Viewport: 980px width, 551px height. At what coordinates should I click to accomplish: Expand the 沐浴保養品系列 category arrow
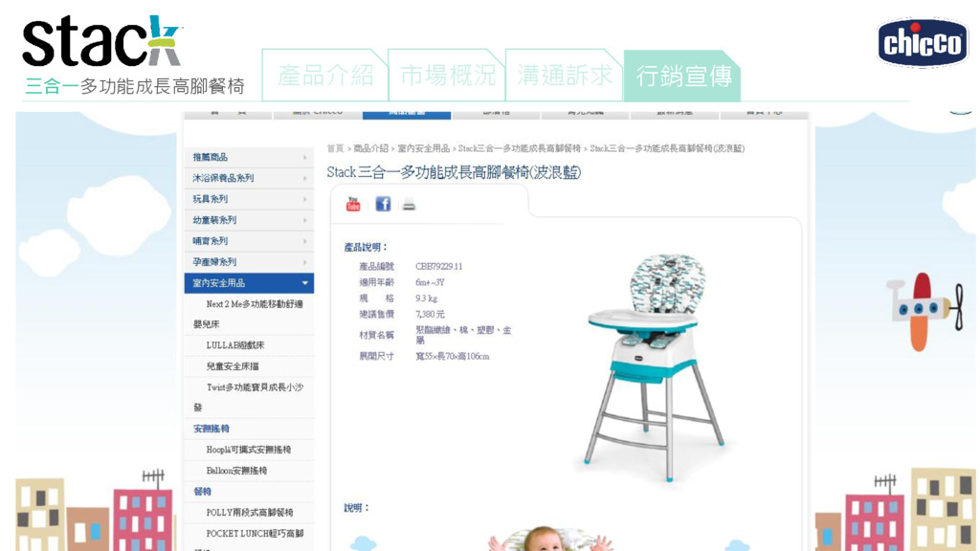305,179
